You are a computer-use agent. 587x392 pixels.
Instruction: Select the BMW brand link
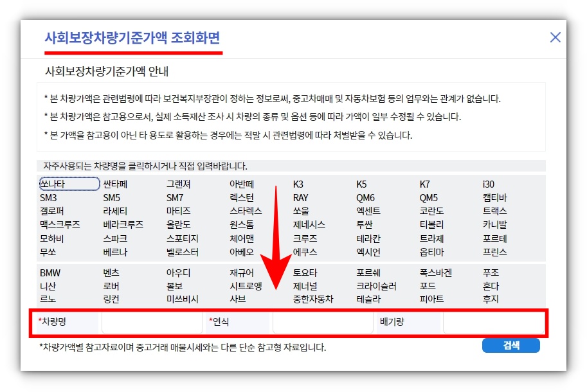pos(49,273)
